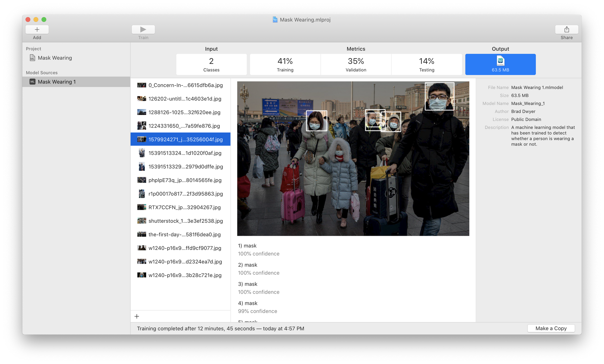Click the document icon in window title
Screen dimensions: 604x364
click(x=275, y=20)
